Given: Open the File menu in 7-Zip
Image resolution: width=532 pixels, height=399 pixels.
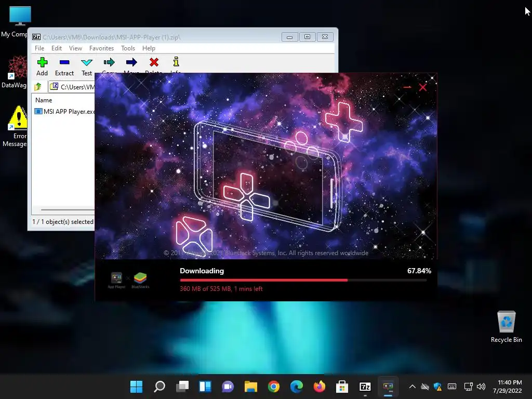Looking at the screenshot, I should tap(39, 48).
